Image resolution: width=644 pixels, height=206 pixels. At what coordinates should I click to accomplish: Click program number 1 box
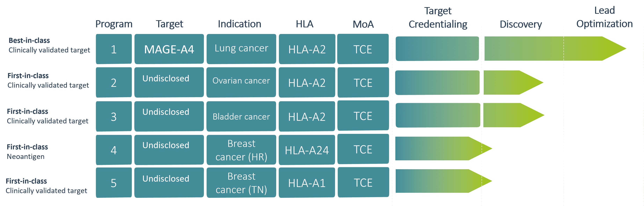point(114,49)
